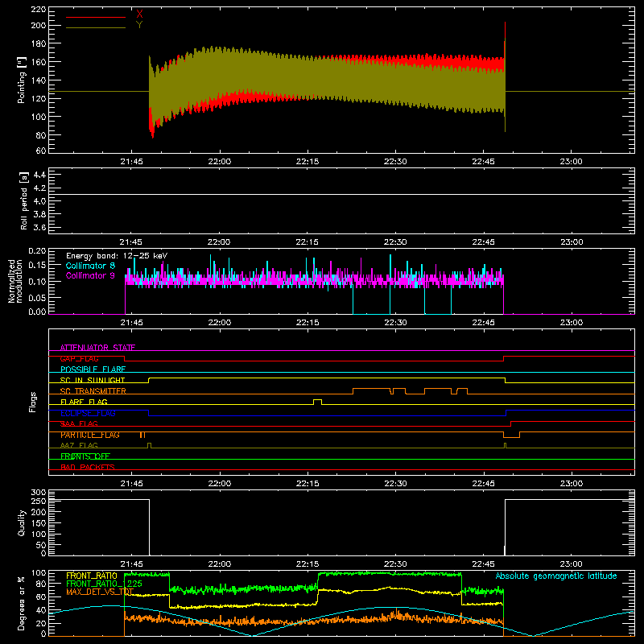Image resolution: width=644 pixels, height=644 pixels.
Task: Click the olive Y legend label
Action: 139,25
